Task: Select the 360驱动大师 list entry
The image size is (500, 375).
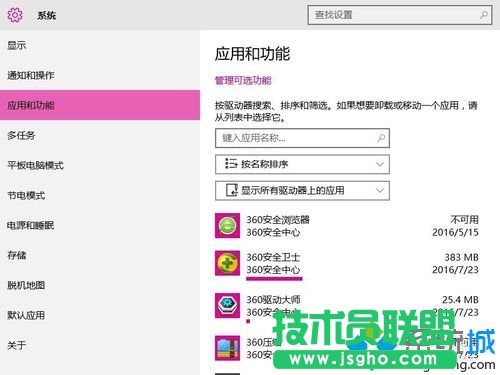Action: coord(347,306)
